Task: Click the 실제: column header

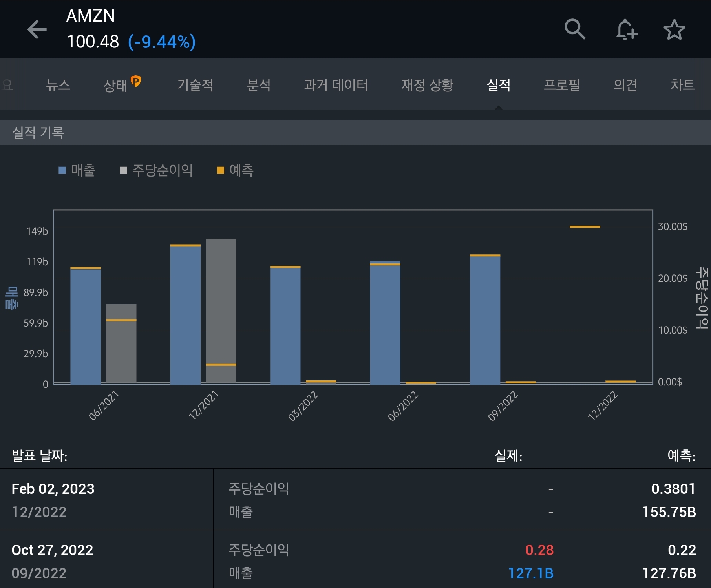Action: (508, 456)
